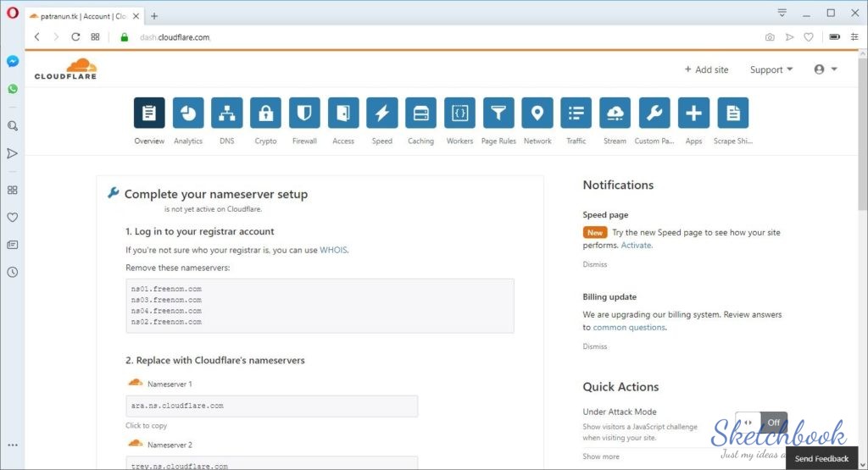The height and width of the screenshot is (470, 868).
Task: Copy Nameserver 2 trey.ns.cloudflare.com field
Action: pos(272,463)
